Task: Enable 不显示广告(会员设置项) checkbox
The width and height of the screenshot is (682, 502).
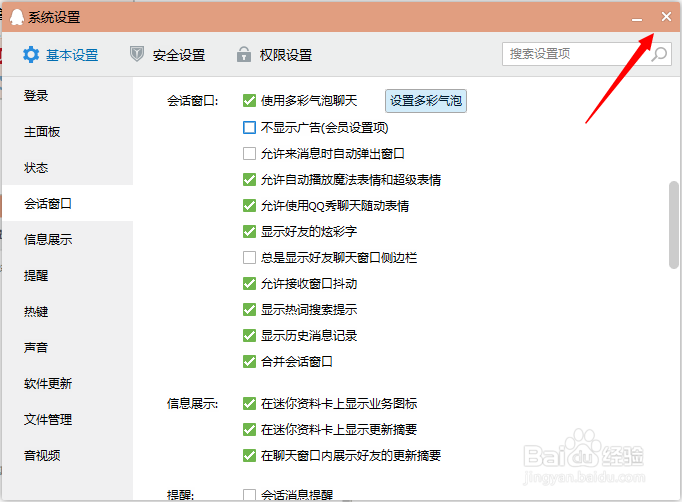Action: pos(249,127)
